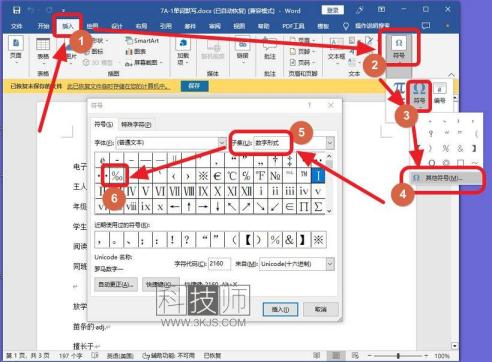Switch to the Insert (插入) tab

pos(68,26)
